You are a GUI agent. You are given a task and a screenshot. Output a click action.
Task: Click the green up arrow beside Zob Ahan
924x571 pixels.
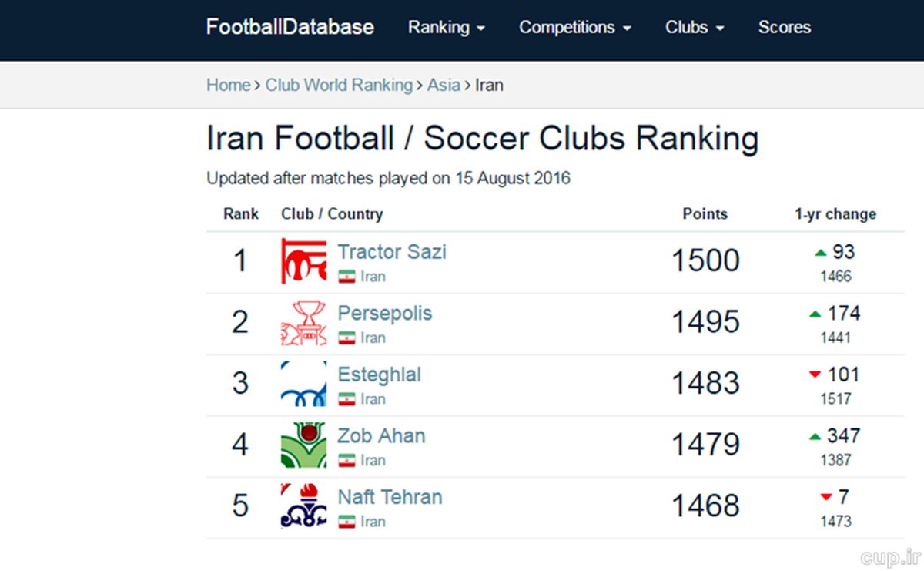click(x=815, y=435)
